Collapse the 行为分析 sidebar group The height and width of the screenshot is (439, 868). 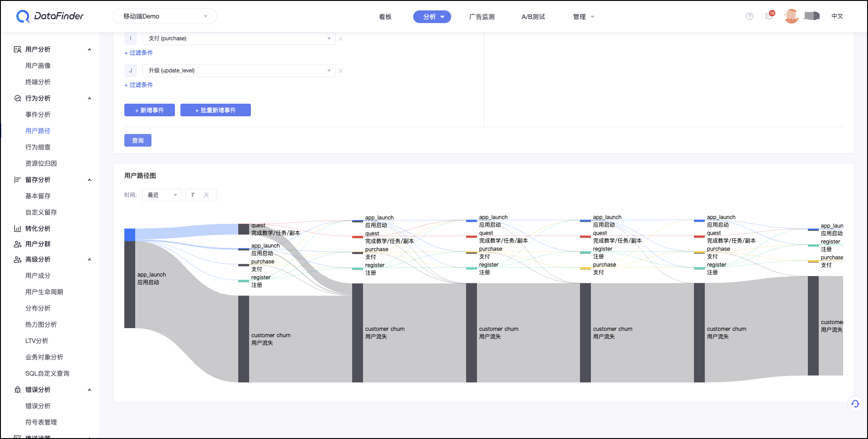tap(90, 98)
